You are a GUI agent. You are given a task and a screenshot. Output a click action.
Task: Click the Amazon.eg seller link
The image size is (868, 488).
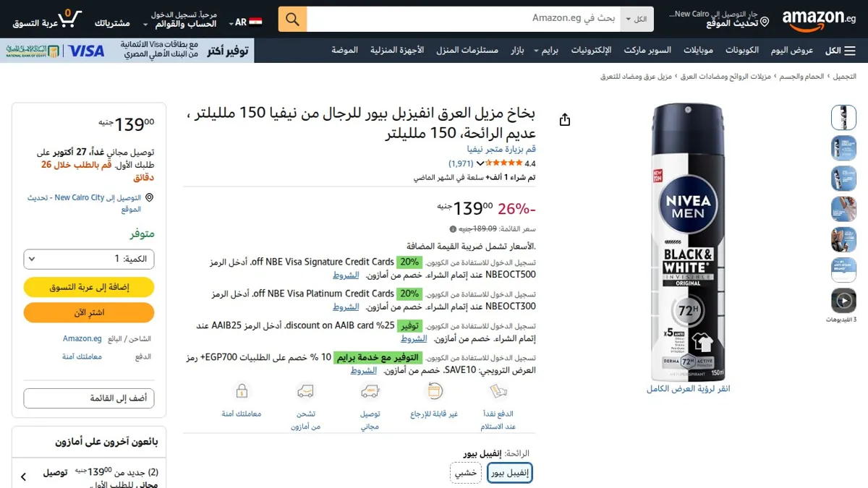(x=82, y=338)
